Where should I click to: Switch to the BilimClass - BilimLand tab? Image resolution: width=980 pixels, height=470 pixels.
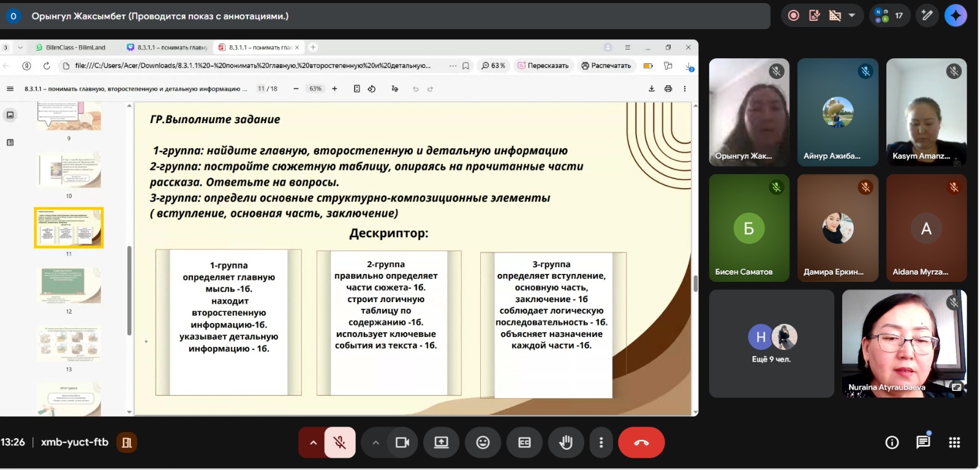[70, 47]
